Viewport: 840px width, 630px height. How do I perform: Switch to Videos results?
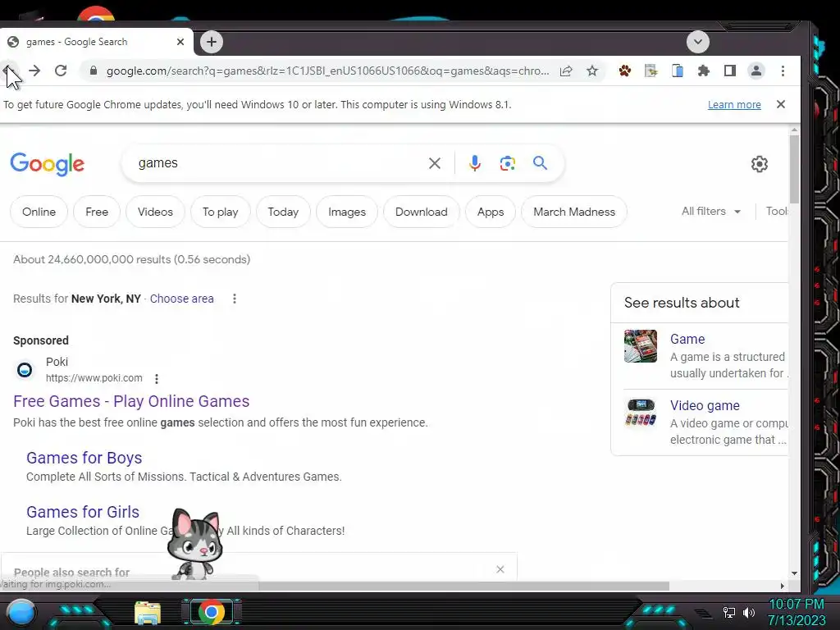155,212
